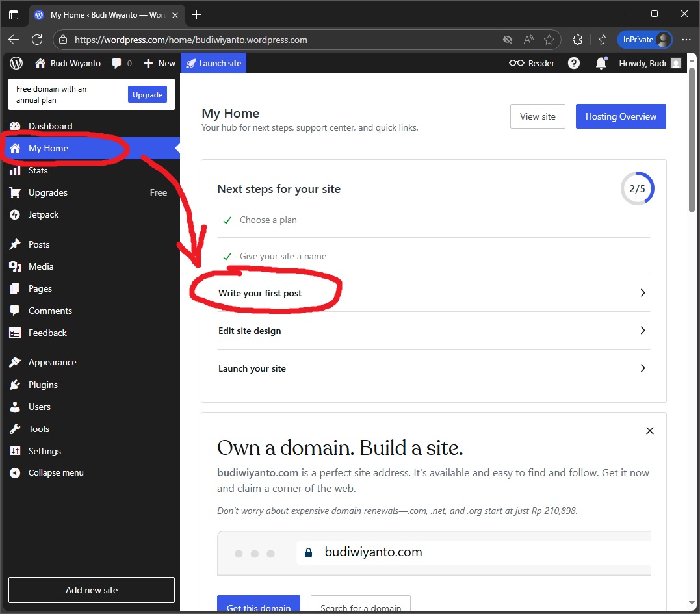Open the Howdy, Budi account menu
Image resolution: width=700 pixels, height=614 pixels.
tap(649, 64)
